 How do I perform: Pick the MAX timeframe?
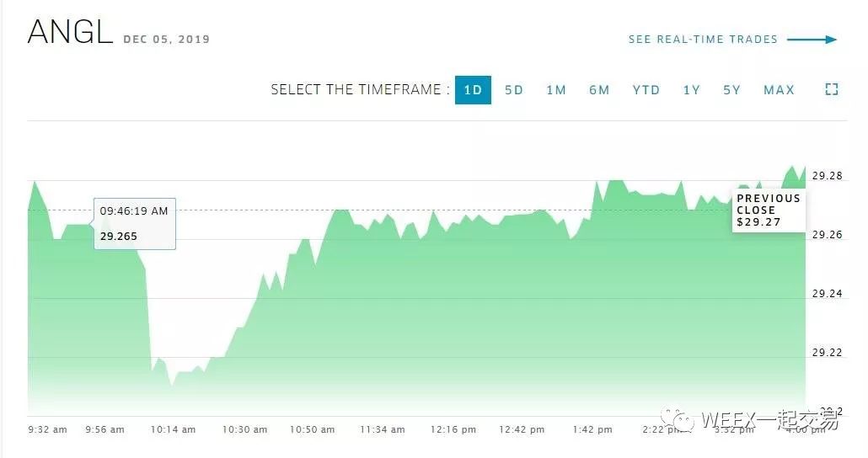(779, 90)
